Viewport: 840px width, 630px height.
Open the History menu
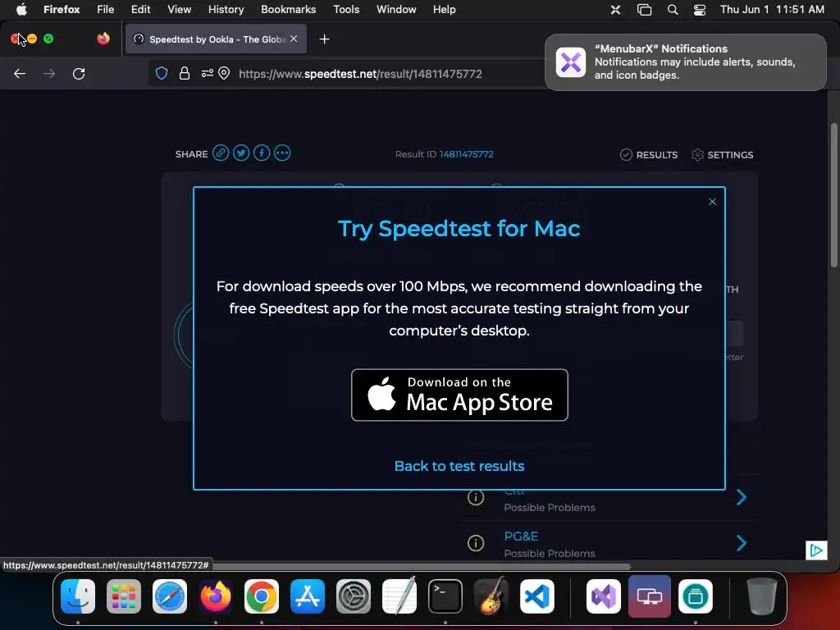click(226, 9)
